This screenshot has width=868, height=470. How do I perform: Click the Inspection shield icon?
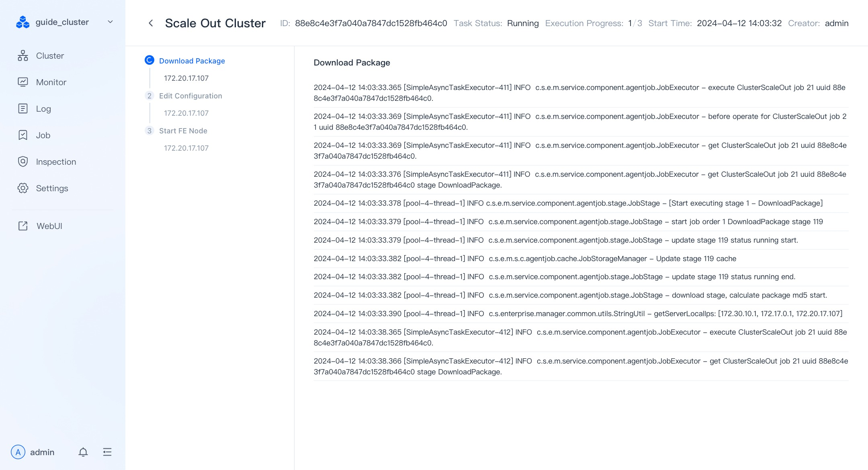point(23,162)
